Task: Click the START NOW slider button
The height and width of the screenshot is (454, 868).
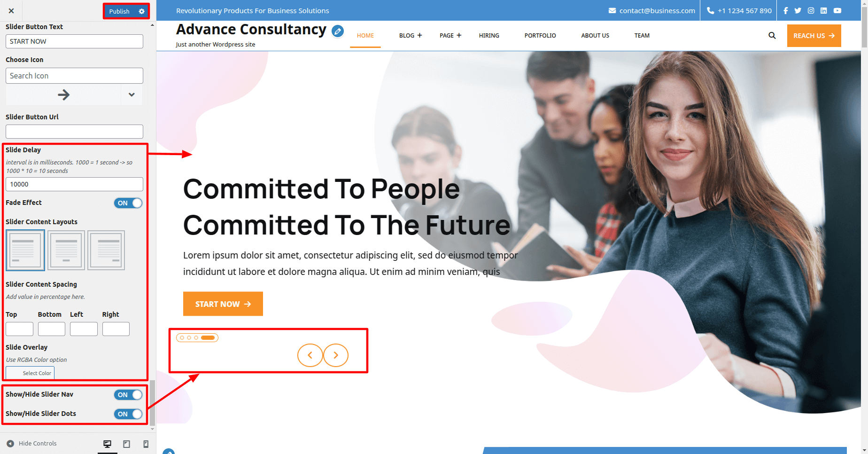Action: pyautogui.click(x=223, y=304)
